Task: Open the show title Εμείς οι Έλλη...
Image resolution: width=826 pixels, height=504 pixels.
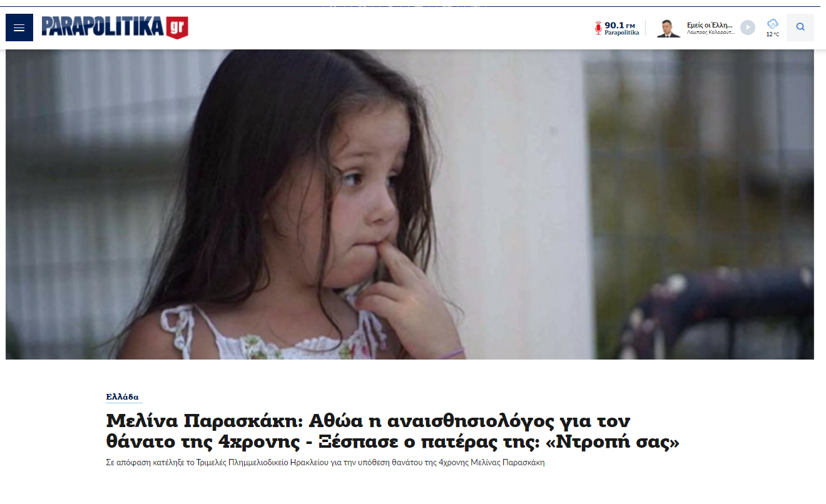Action: coord(710,25)
